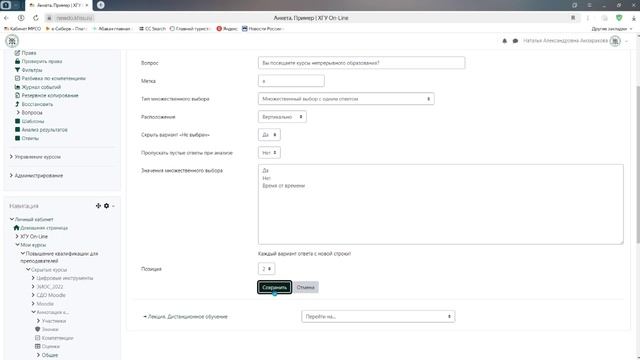Viewport: 640px width, 360px height.
Task: Collapse the Мои курсы tree node
Action: pyautogui.click(x=17, y=245)
